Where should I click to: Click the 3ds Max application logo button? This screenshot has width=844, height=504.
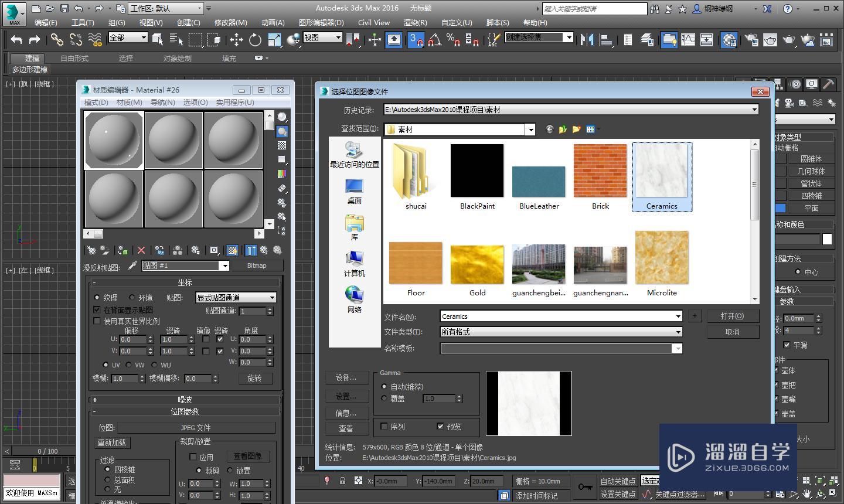(14, 13)
